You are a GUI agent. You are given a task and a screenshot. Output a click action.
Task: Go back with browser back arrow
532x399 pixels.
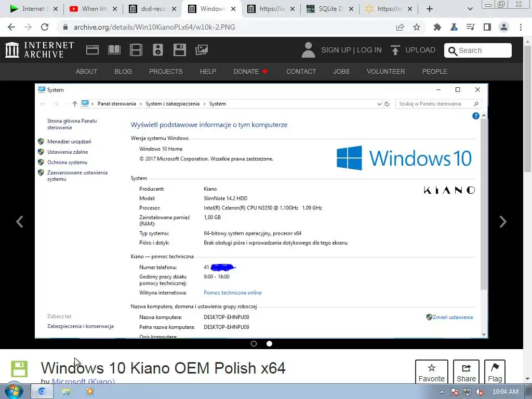(11, 27)
